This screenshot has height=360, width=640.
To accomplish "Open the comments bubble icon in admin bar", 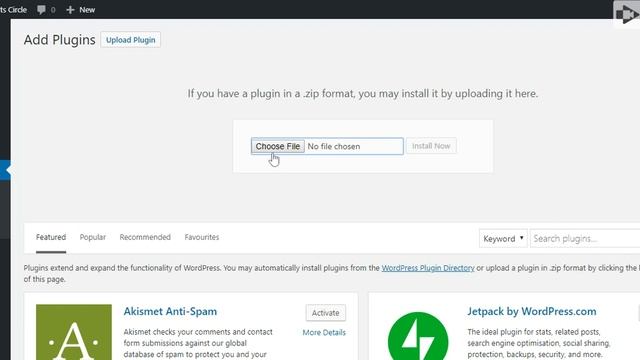I will (41, 10).
